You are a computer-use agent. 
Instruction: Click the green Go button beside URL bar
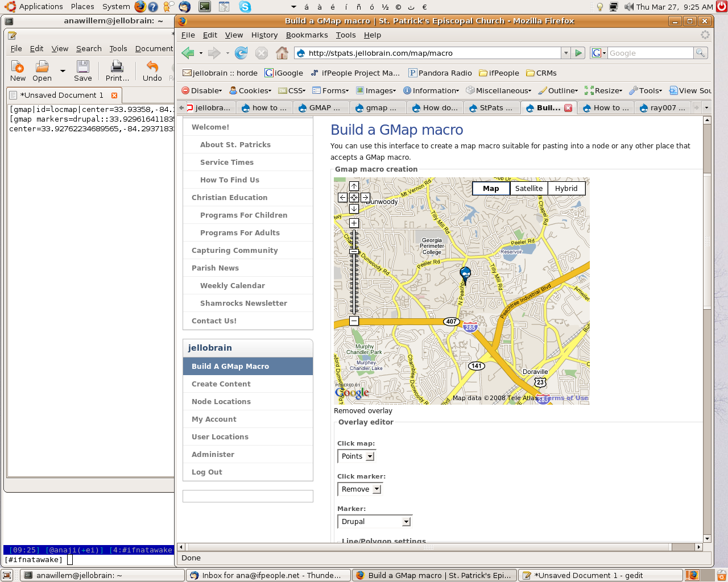[578, 53]
